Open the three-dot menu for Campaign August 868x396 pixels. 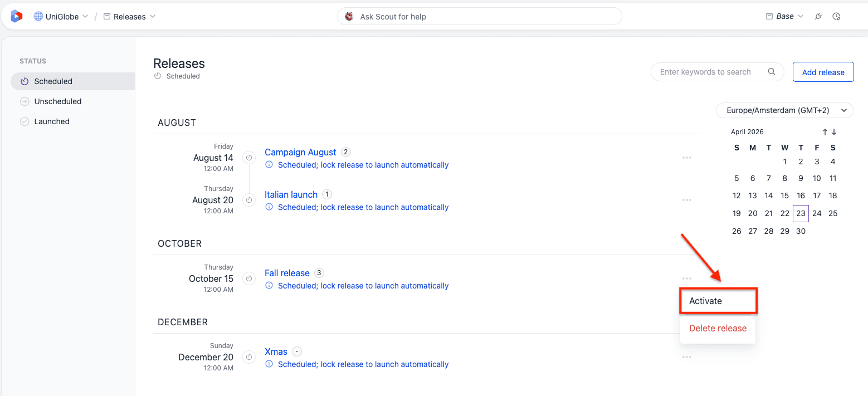[687, 158]
